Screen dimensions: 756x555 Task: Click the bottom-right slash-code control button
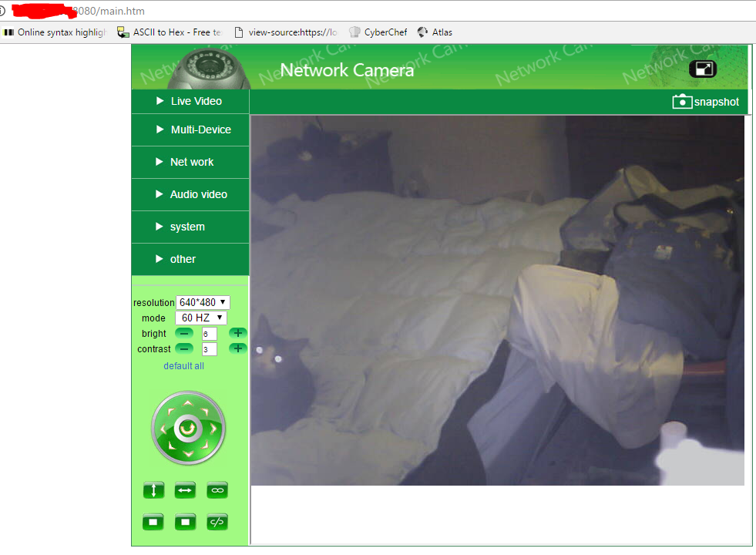[217, 522]
